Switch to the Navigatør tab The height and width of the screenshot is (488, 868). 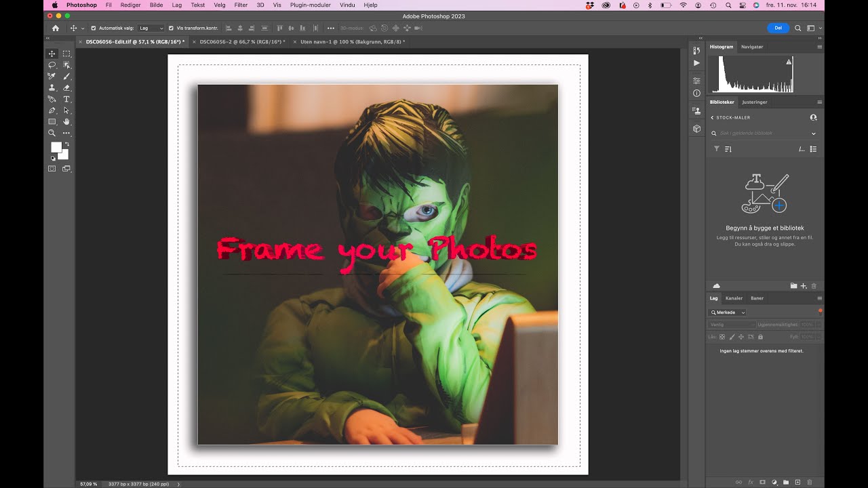752,47
